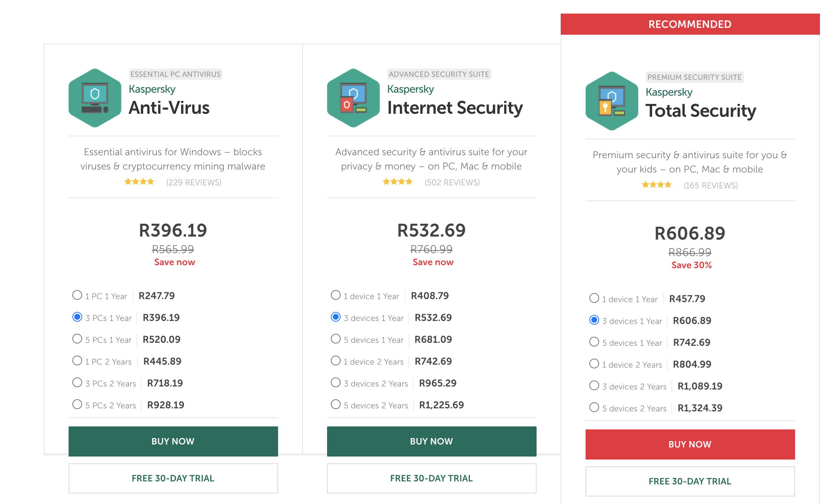Click Anti-Virus star rating icons

pyautogui.click(x=139, y=182)
